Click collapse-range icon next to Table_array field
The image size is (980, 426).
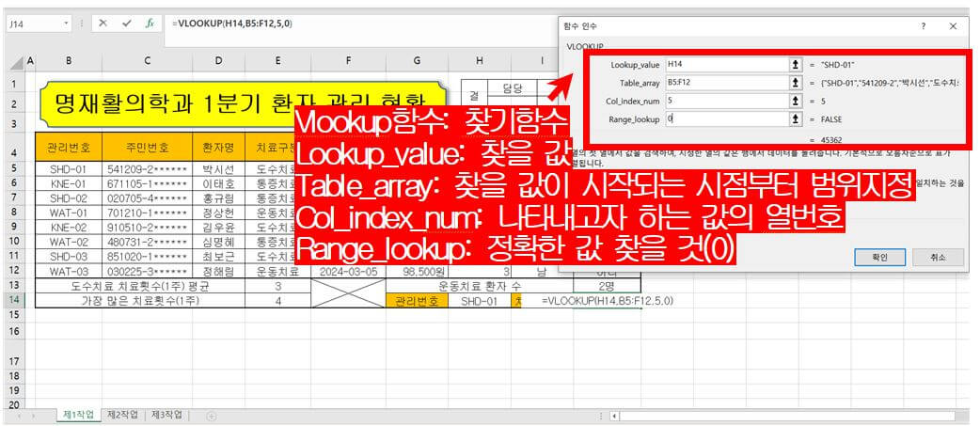pos(796,83)
